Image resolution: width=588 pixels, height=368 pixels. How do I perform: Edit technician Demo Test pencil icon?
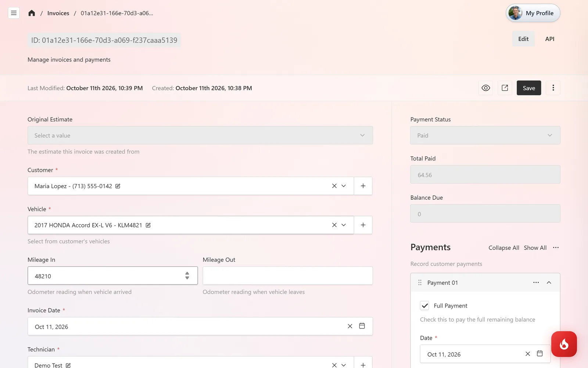[68, 365]
